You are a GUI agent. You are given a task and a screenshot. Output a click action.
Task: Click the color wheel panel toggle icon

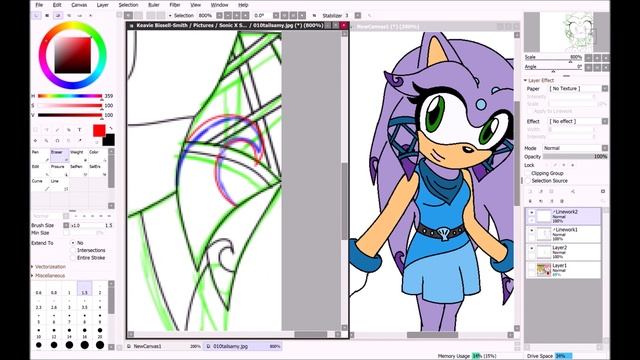point(36,16)
